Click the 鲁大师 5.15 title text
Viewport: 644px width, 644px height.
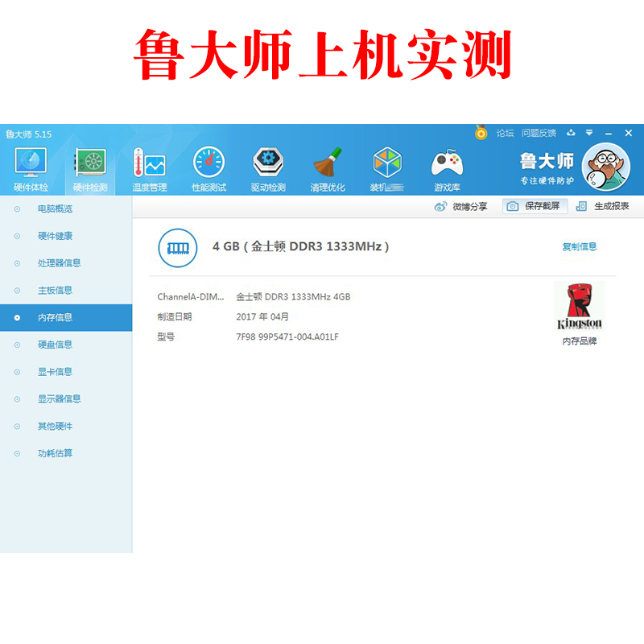point(28,134)
